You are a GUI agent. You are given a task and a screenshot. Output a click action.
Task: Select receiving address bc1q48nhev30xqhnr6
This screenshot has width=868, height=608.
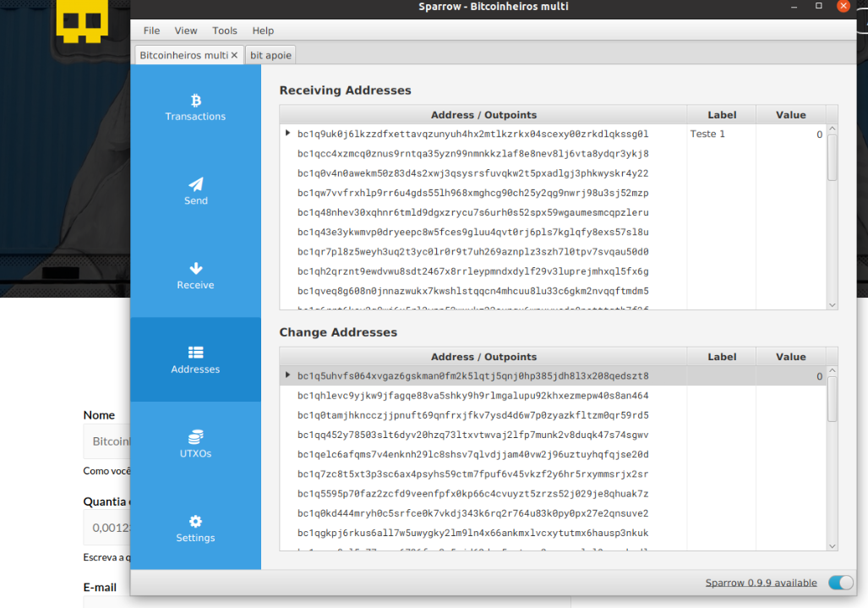click(x=472, y=212)
